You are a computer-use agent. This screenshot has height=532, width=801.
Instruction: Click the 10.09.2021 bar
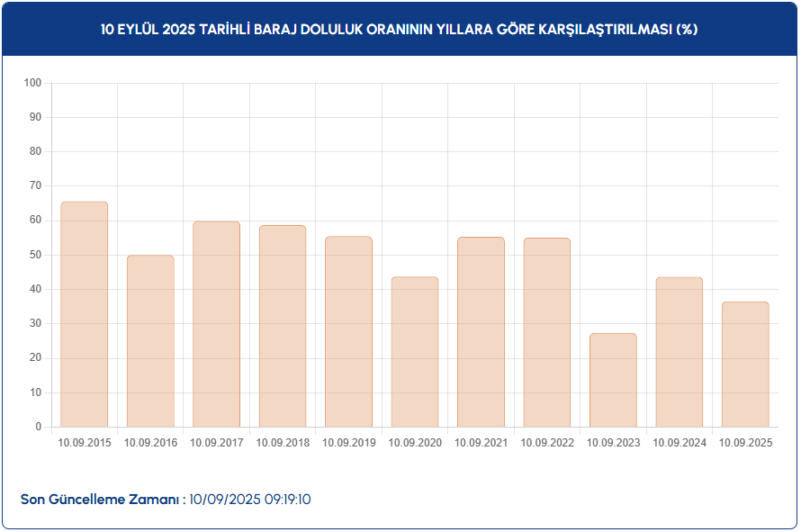[481, 332]
